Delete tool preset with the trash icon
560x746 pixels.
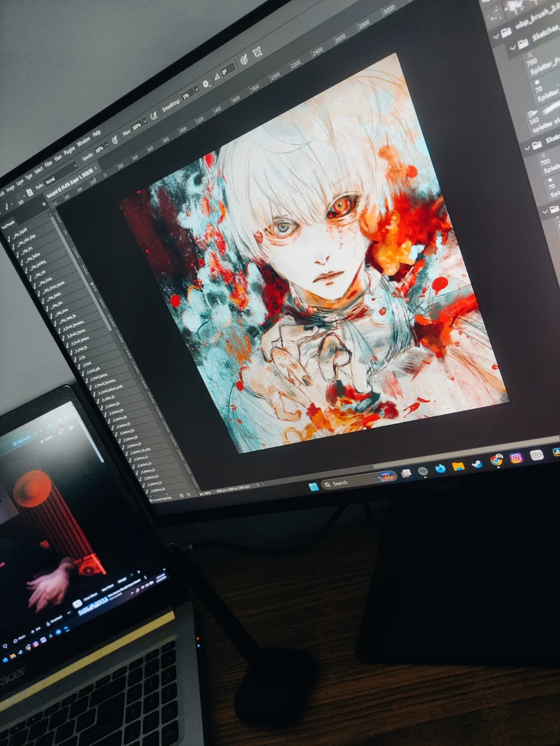coord(189,494)
